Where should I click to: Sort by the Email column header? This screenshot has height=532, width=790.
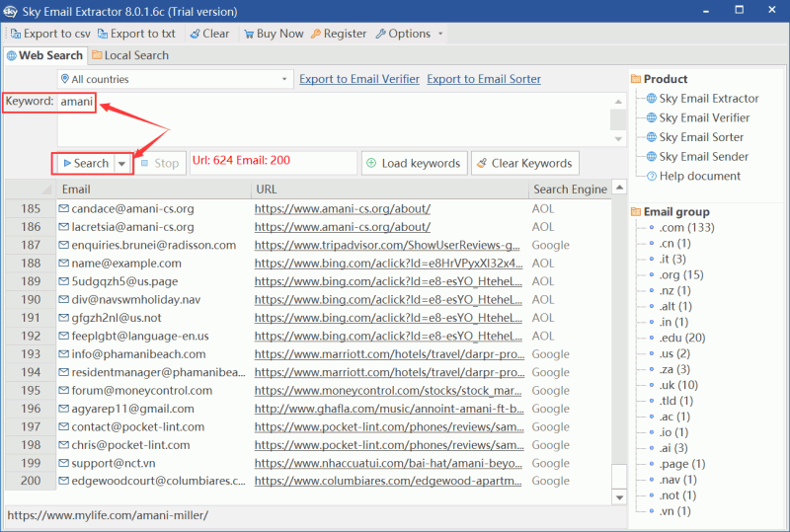(x=153, y=190)
